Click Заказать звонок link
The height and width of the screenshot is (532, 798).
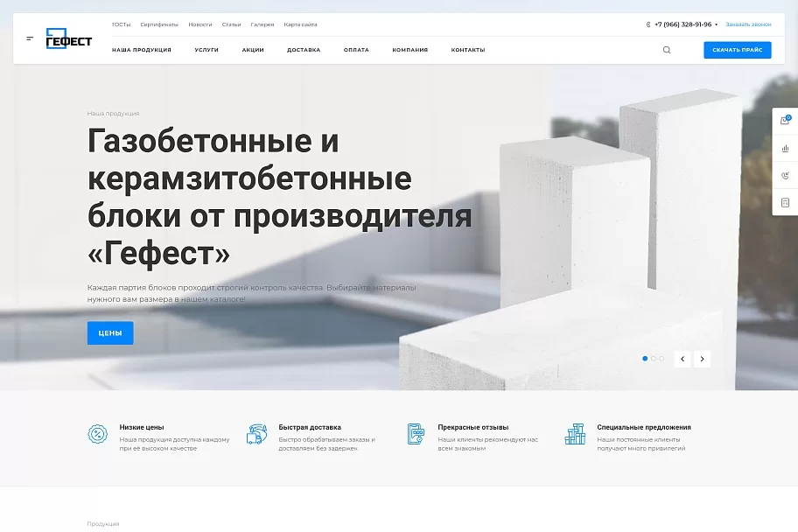pyautogui.click(x=748, y=24)
